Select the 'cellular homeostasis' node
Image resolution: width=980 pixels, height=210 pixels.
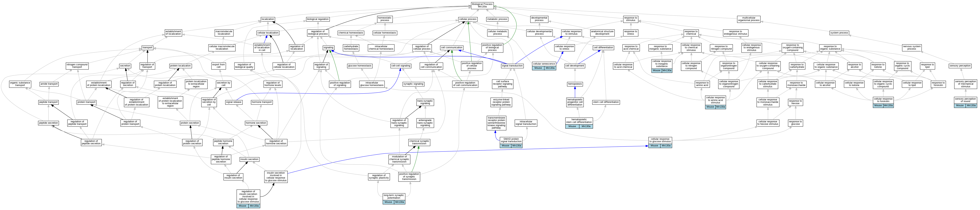[x=385, y=33]
